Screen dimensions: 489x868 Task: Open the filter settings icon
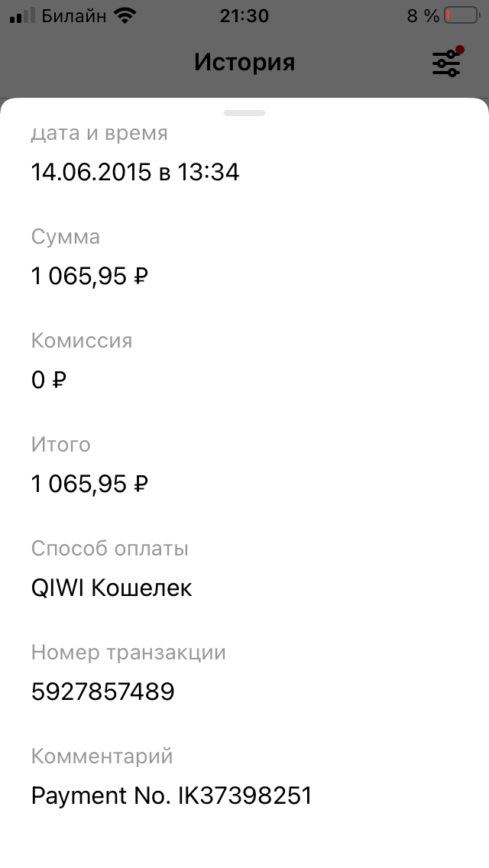446,63
